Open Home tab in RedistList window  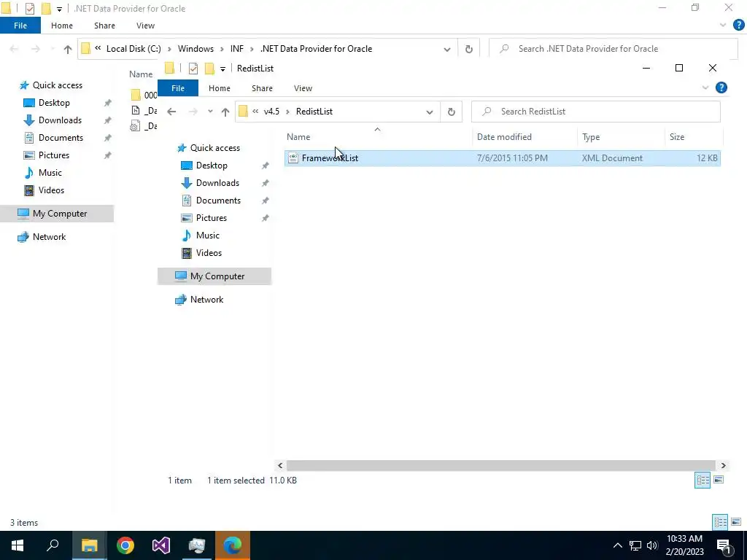219,88
